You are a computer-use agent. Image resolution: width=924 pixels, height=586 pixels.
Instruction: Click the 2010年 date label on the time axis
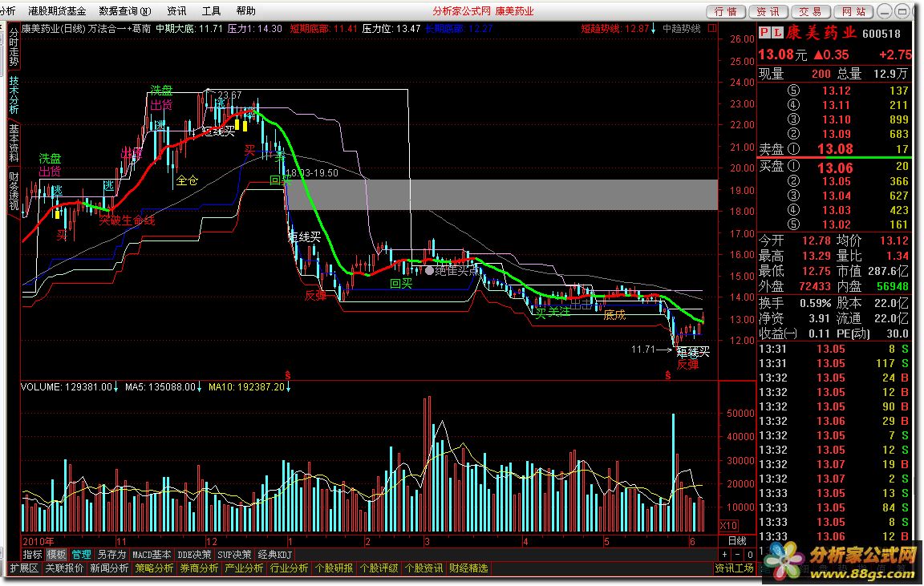click(x=38, y=541)
